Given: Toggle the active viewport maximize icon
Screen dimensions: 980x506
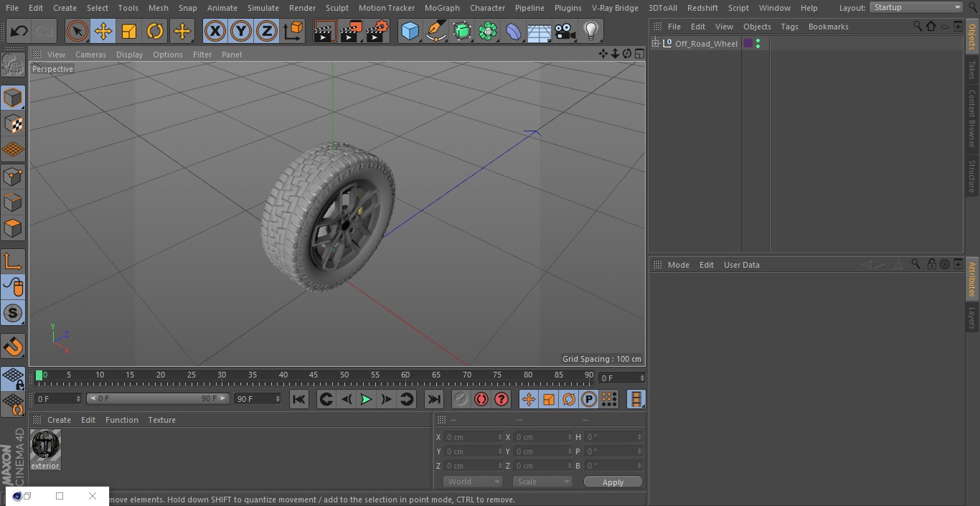Looking at the screenshot, I should pos(639,54).
